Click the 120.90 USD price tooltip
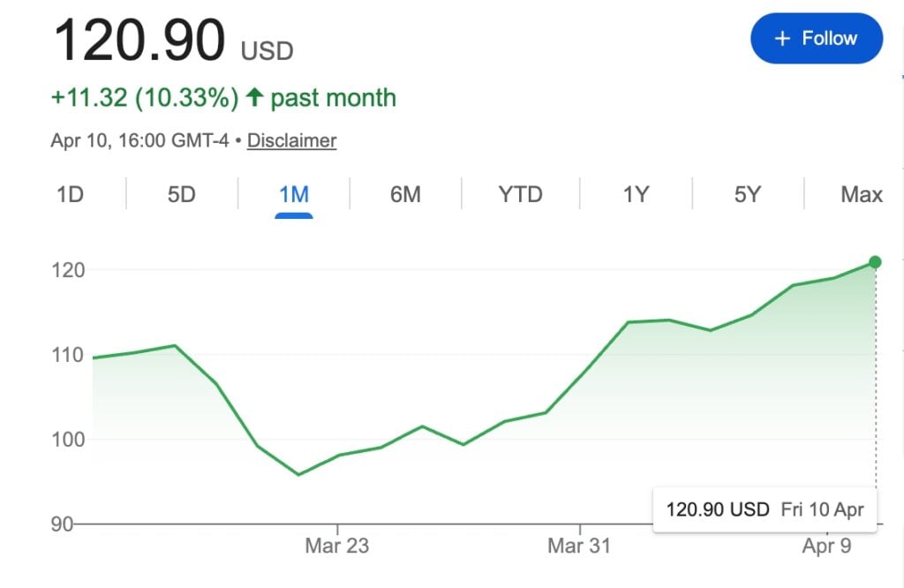This screenshot has height=588, width=904. 764,509
